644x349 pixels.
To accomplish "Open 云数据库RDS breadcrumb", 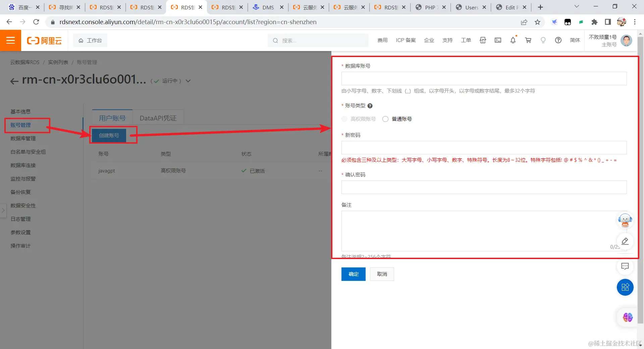I will coord(25,62).
